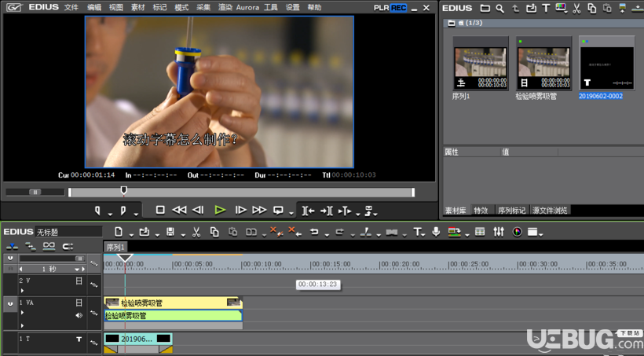Expand the loop playback options arrow

point(291,214)
